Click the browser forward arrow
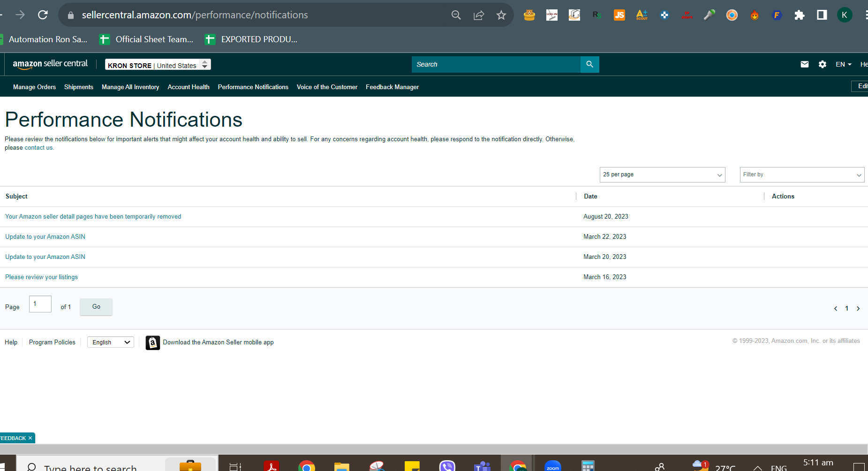This screenshot has height=471, width=868. (20, 15)
